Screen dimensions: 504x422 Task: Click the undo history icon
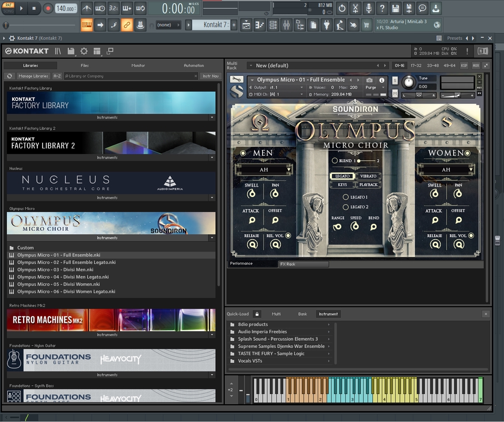coord(342,8)
